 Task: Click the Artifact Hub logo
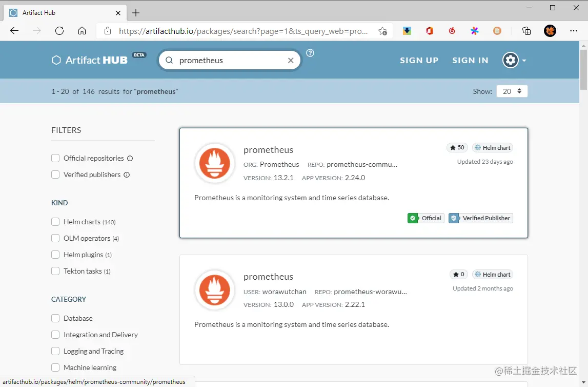click(90, 60)
